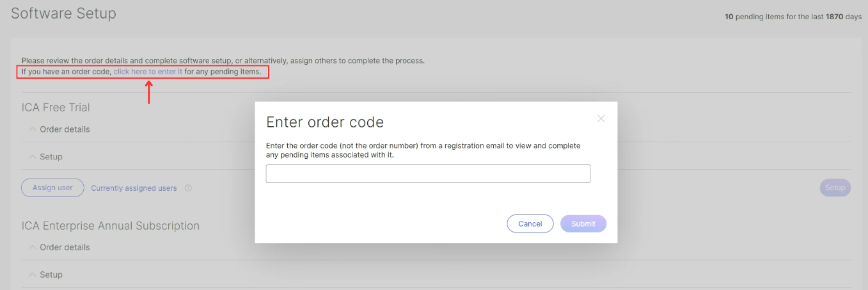Viewport: 868px width, 290px height.
Task: Click the chevron icon next to ICA Free Trial Order details
Action: 33,129
